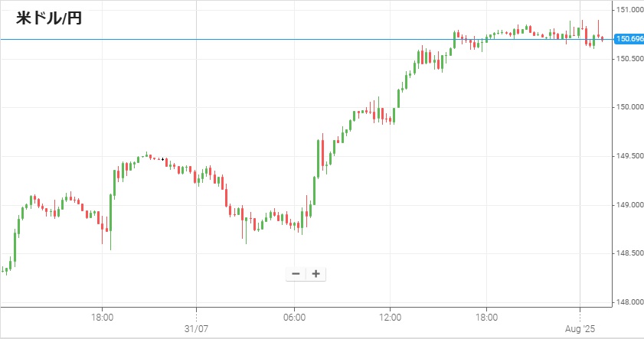Screen dimensions: 644x339
Task: Select the second 18:00 label near right
Action: (x=487, y=318)
